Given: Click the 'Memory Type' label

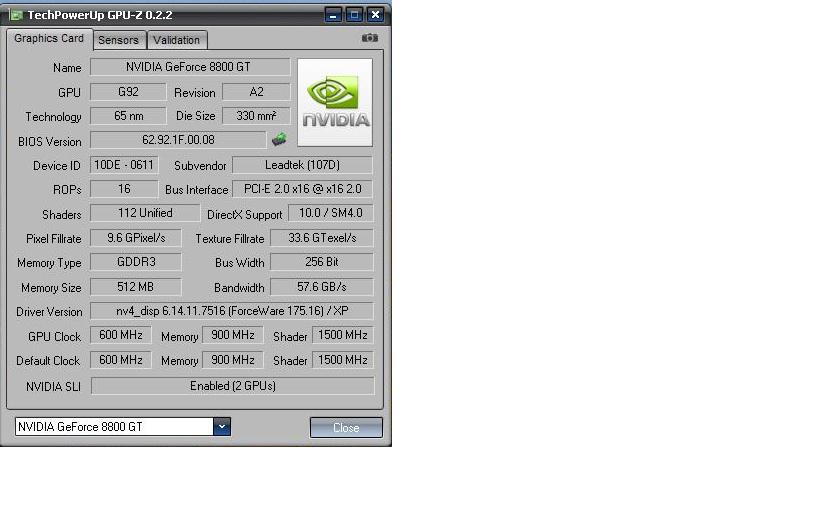Looking at the screenshot, I should [x=49, y=264].
